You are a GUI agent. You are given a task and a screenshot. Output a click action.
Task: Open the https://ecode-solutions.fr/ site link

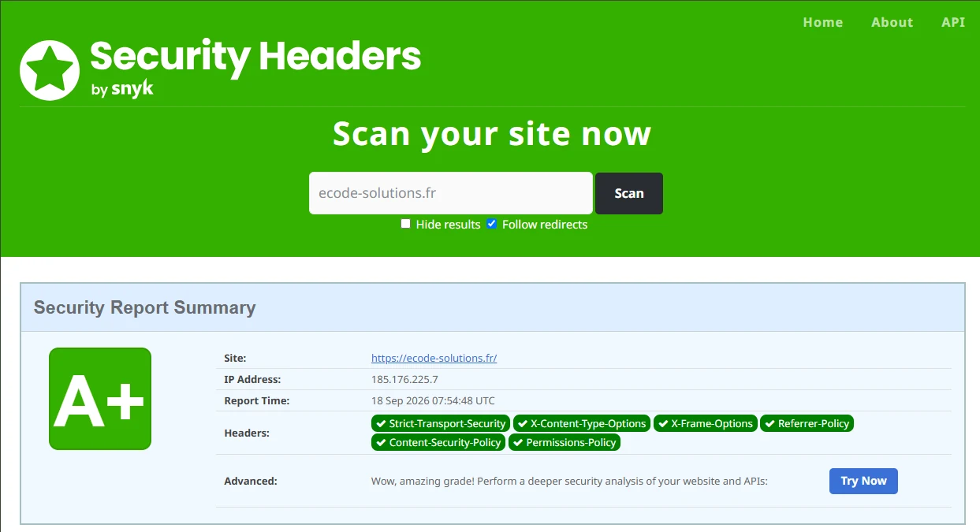(x=434, y=358)
